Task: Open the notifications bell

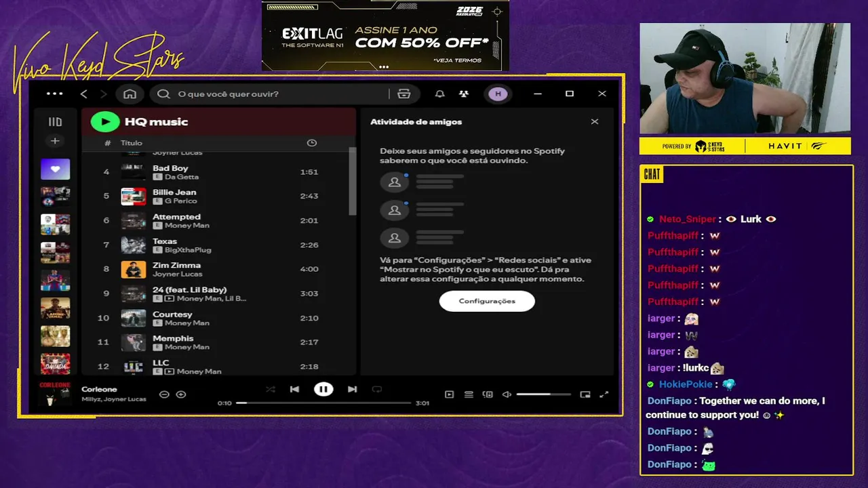Action: tap(440, 94)
